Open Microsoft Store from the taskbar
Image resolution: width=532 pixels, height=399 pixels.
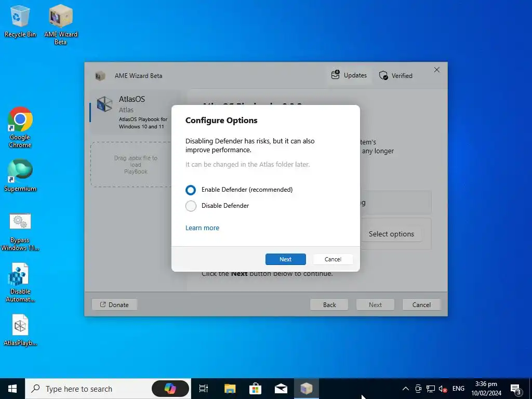coord(255,389)
